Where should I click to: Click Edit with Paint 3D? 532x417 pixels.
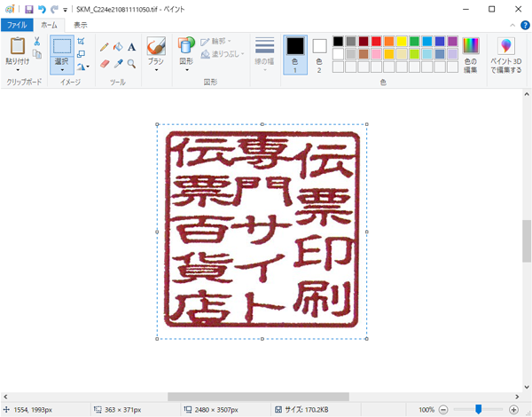tap(506, 55)
